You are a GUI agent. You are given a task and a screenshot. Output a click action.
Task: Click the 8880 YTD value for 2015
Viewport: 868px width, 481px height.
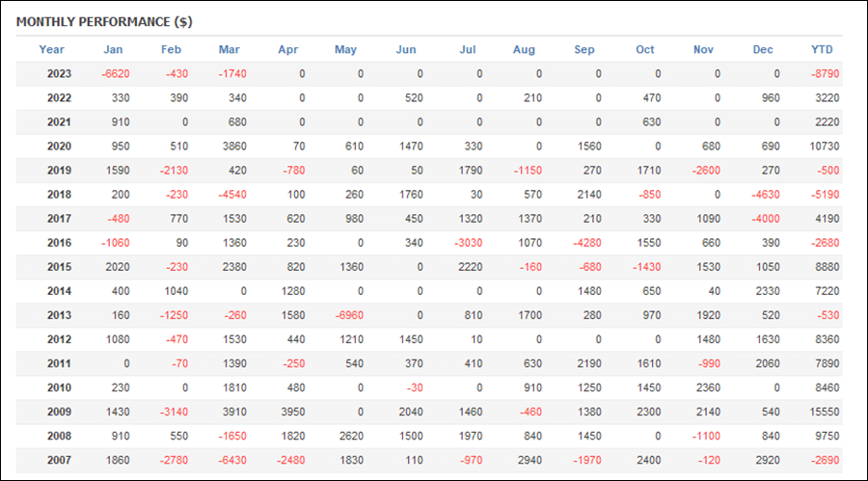coord(827,267)
